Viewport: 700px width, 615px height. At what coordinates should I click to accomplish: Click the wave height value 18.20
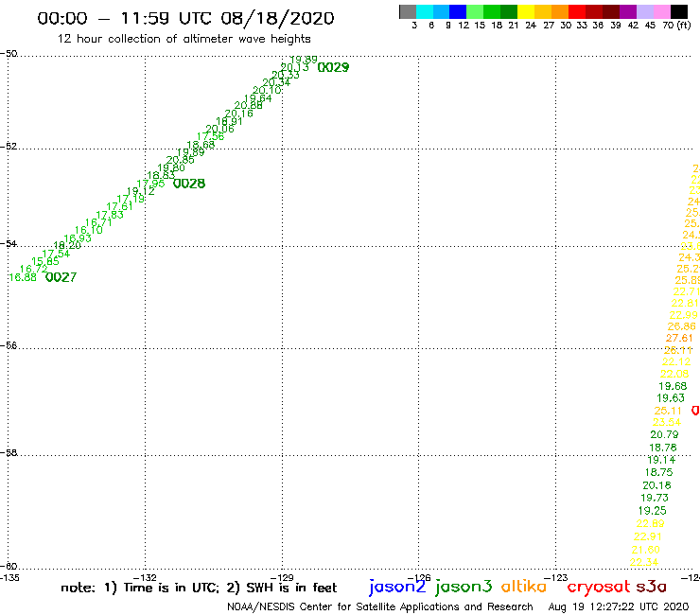pyautogui.click(x=67, y=245)
